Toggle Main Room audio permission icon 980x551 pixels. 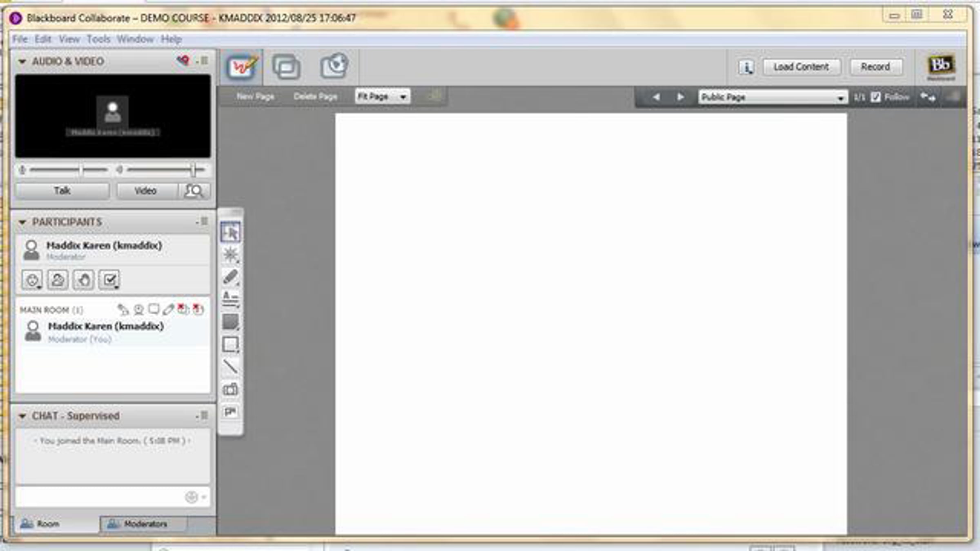(123, 310)
